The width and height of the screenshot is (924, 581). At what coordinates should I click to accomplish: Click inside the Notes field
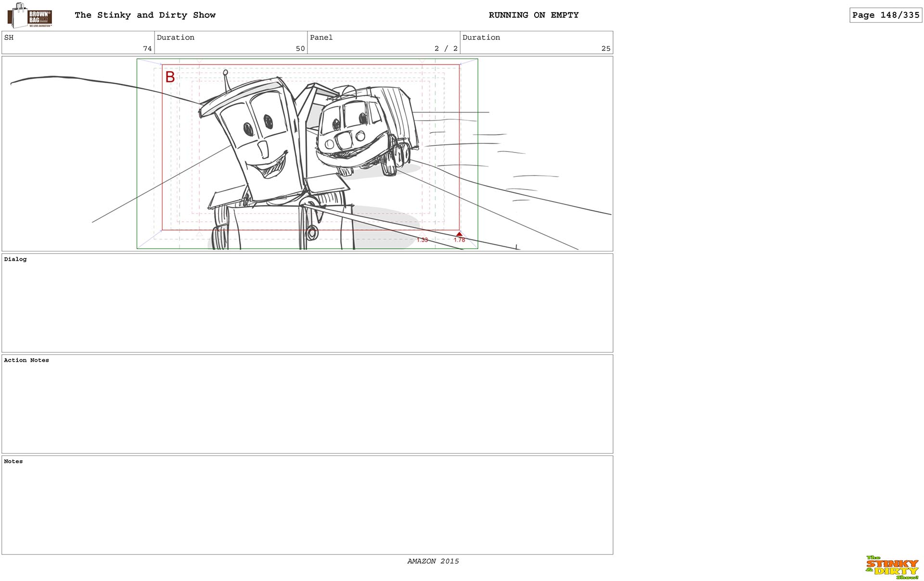click(307, 505)
